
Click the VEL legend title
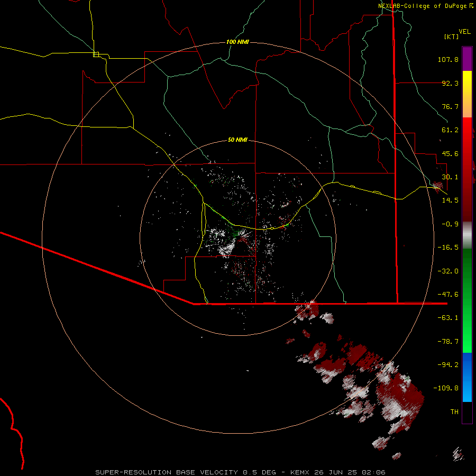click(x=464, y=32)
